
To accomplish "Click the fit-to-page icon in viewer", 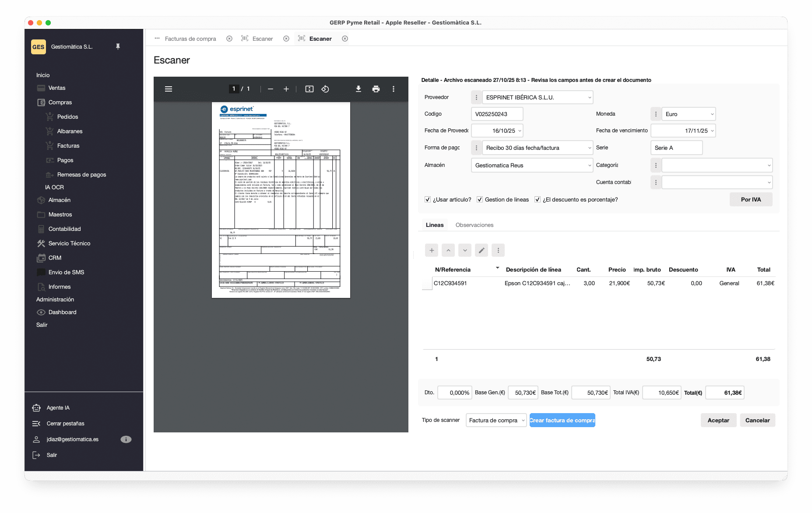I will [x=309, y=89].
